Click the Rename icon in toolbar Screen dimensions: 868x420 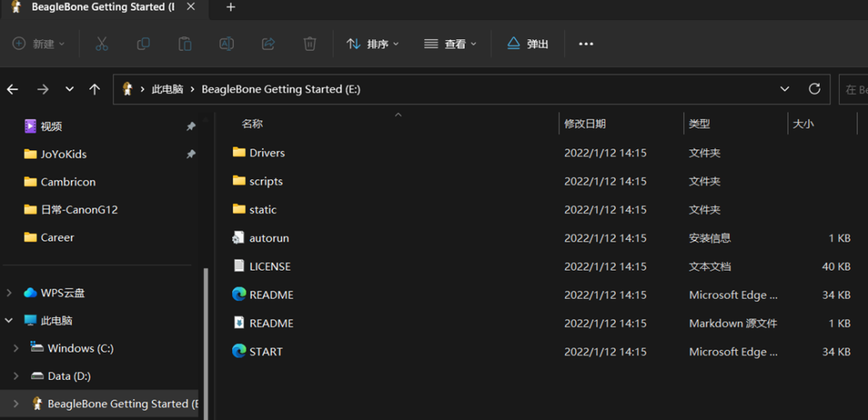point(227,43)
